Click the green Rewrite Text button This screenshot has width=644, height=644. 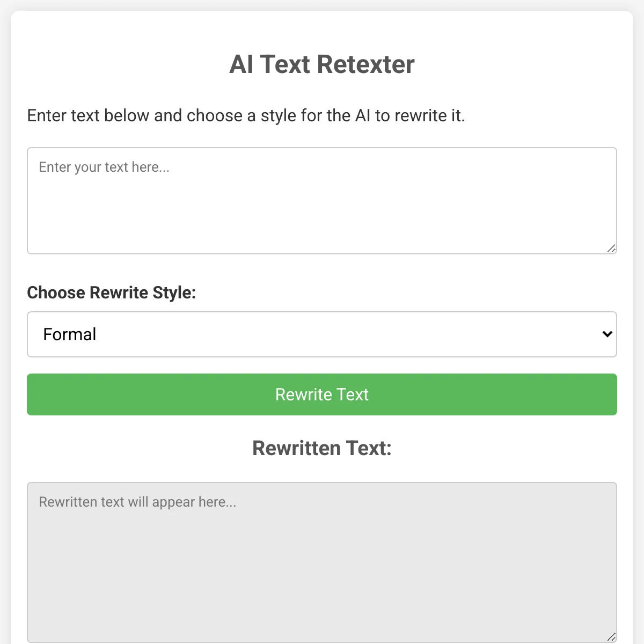tap(322, 394)
